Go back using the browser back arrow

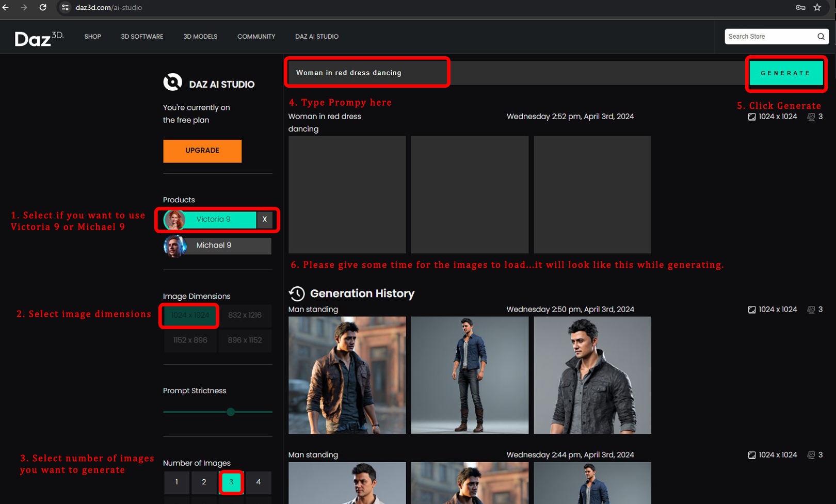tap(6, 7)
